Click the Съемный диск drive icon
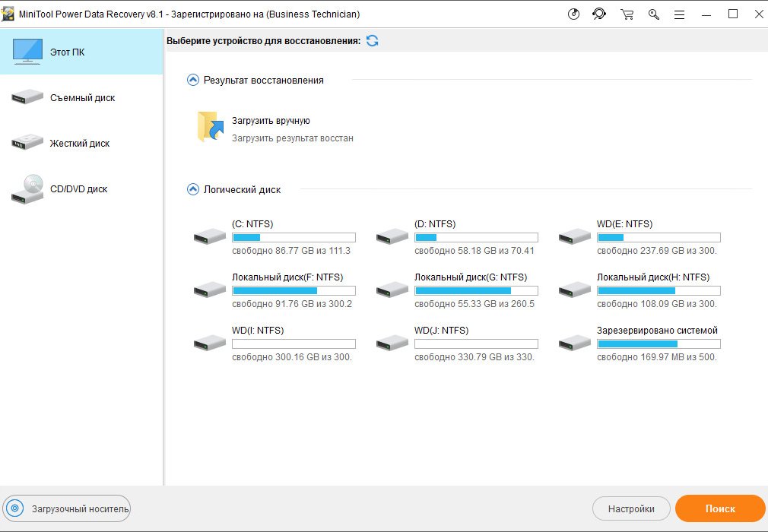This screenshot has width=768, height=532. (x=27, y=97)
